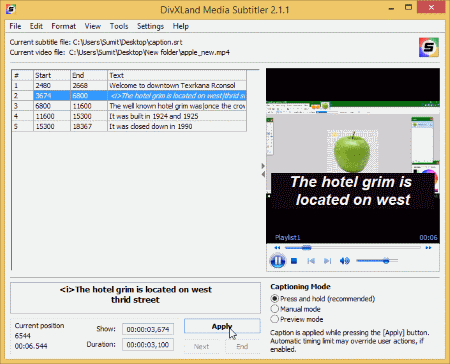This screenshot has width=450, height=364.
Task: Open the Help menu
Action: (180, 26)
